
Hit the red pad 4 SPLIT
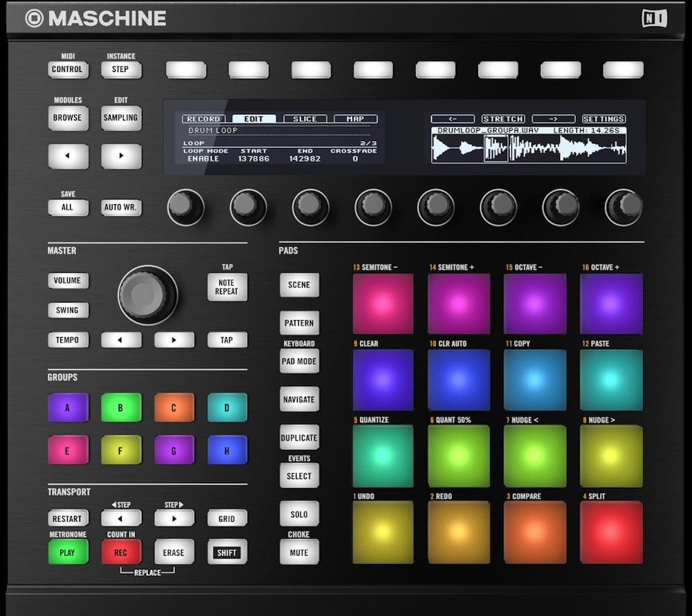(x=611, y=532)
